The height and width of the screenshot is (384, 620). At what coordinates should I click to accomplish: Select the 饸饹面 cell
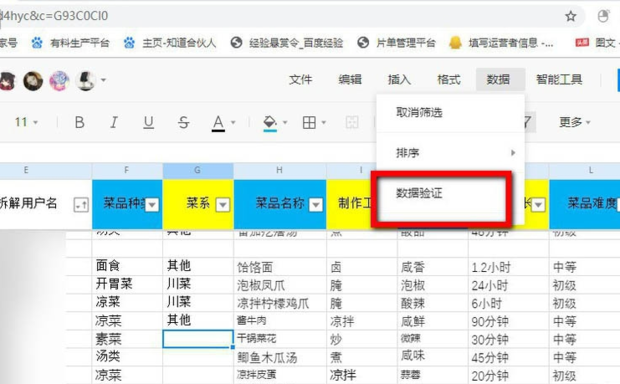(280, 267)
